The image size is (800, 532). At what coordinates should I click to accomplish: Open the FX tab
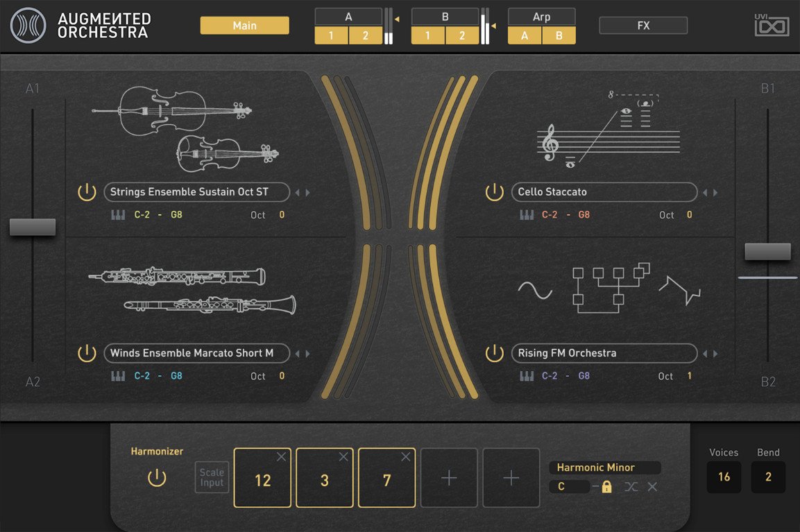pos(643,26)
